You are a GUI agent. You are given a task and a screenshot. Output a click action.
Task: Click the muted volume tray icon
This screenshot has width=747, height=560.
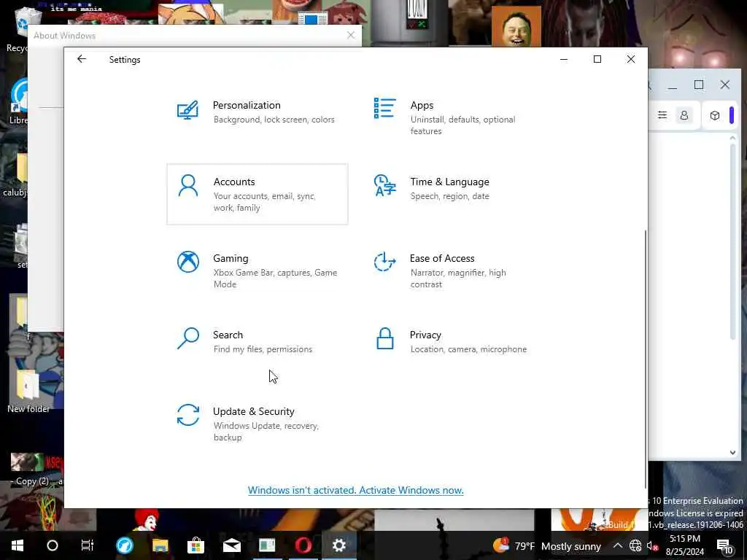click(x=652, y=546)
